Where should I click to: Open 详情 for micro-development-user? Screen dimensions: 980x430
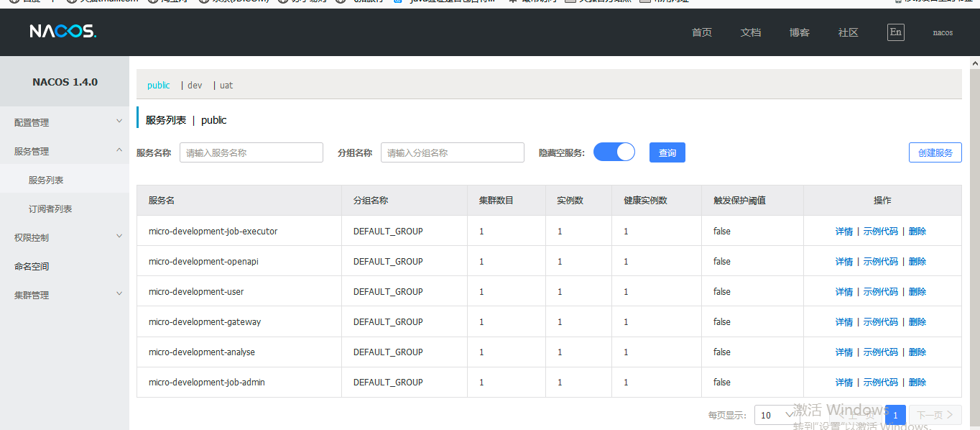[844, 292]
